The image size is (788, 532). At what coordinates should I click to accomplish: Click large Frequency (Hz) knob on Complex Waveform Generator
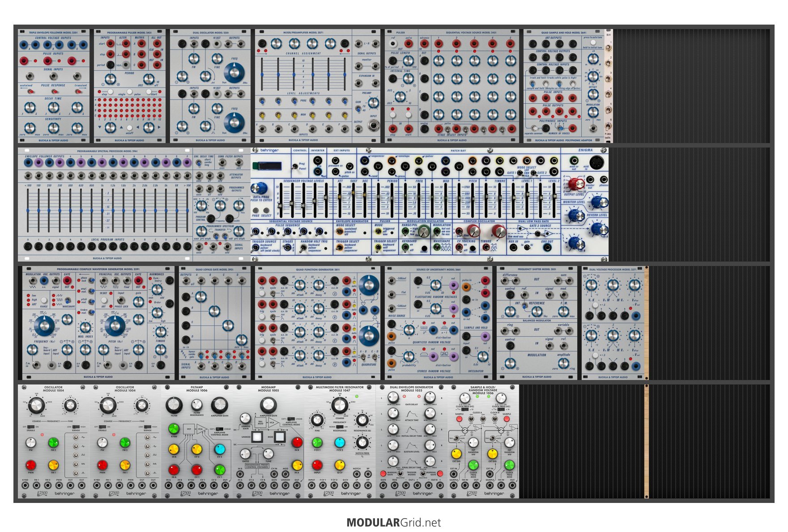44,326
